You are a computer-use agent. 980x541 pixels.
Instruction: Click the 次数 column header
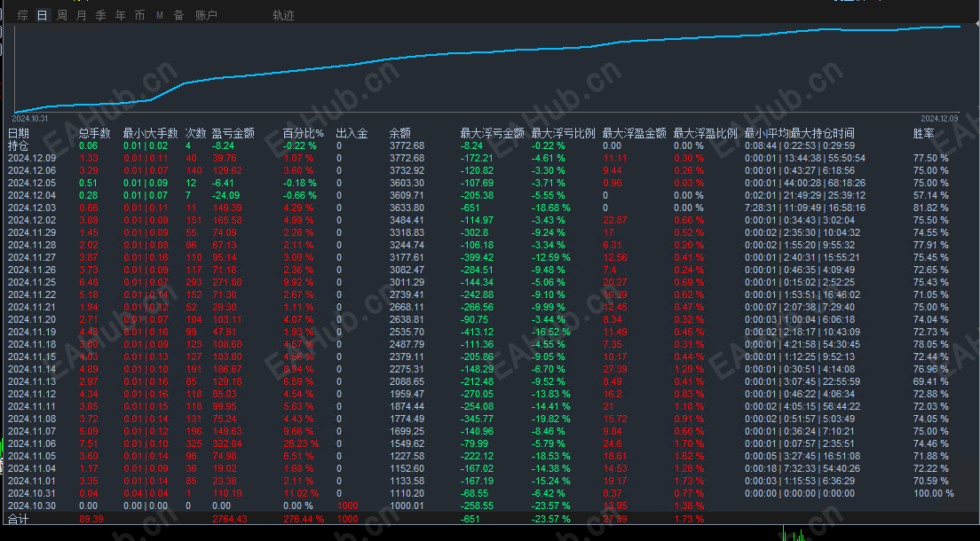click(x=195, y=133)
